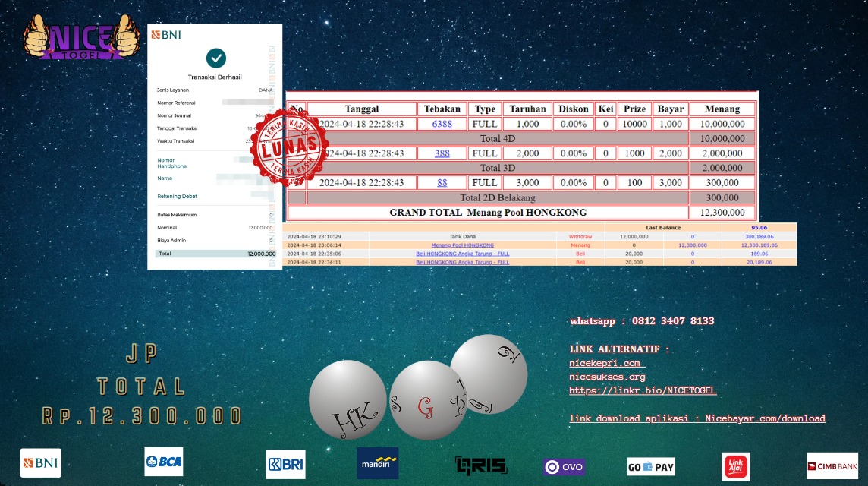Click the LinkAja payment icon

coord(735,466)
